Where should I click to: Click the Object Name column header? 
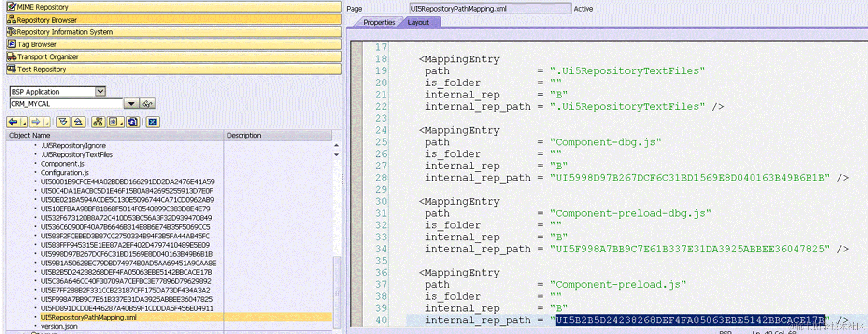point(114,135)
